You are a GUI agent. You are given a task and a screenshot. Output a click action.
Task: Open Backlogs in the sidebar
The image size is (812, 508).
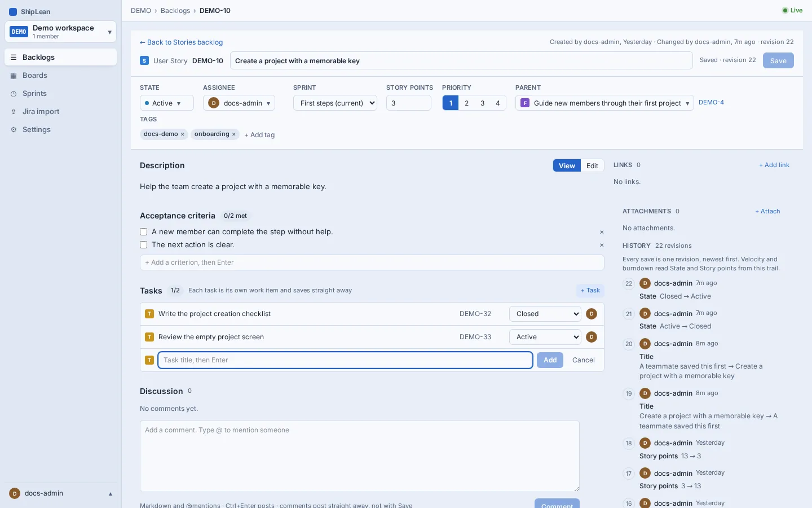(x=60, y=58)
